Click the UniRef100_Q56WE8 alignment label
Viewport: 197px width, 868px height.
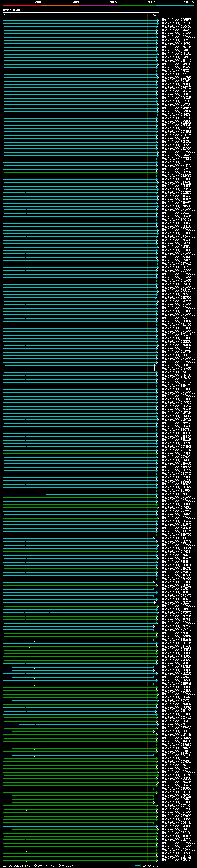[177, 20]
